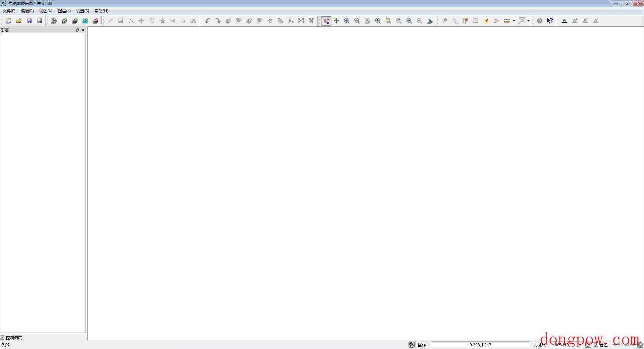Click the Zoom In magnifier icon
Screen dimensions: 644x349
point(347,21)
